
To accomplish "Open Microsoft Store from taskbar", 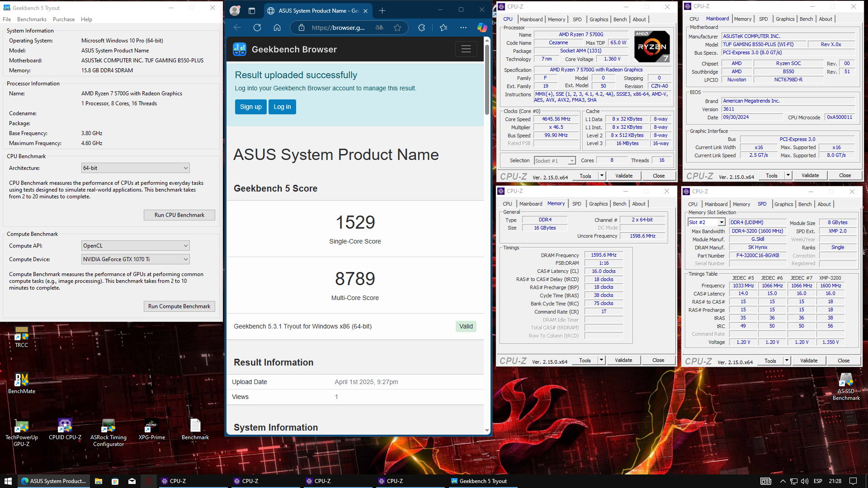I will point(115,481).
